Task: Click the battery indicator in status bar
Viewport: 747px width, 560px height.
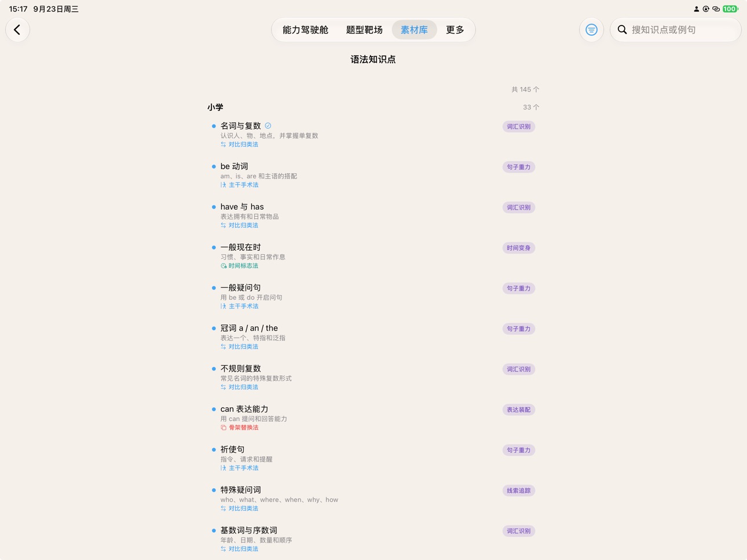Action: [730, 9]
